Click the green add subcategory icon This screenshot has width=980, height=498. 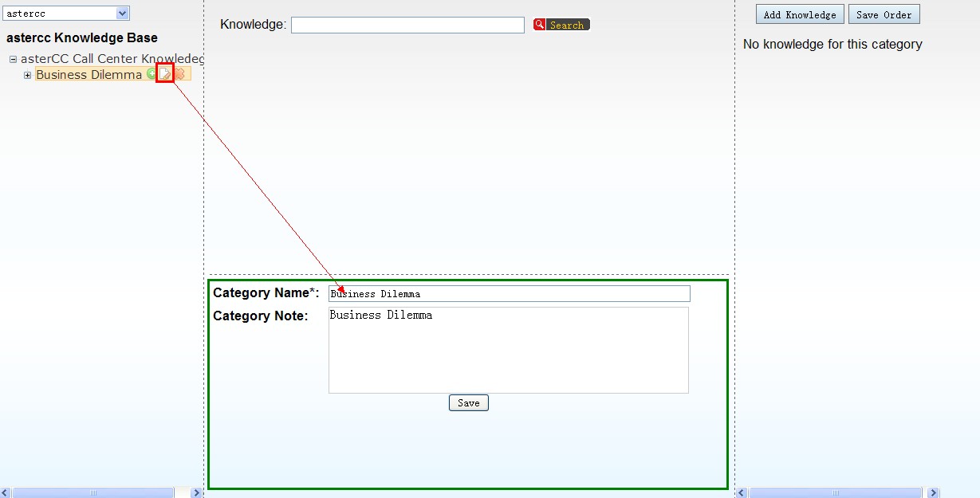pos(151,74)
